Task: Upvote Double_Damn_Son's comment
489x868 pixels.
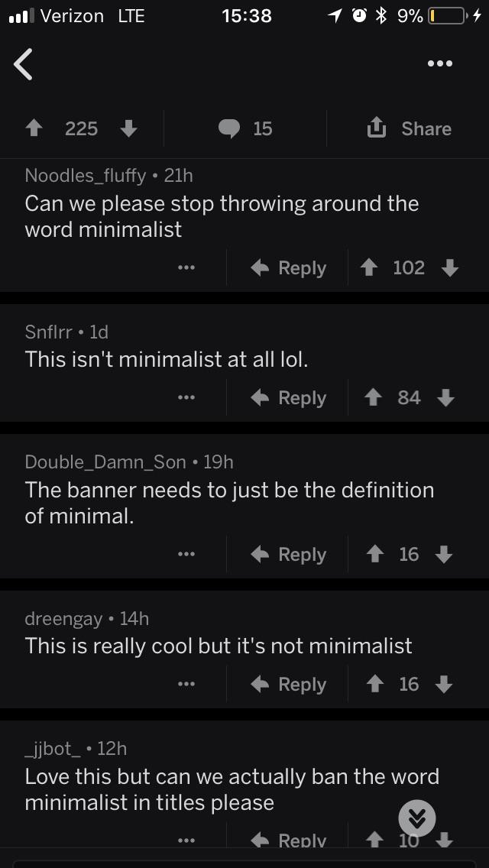Action: [375, 554]
